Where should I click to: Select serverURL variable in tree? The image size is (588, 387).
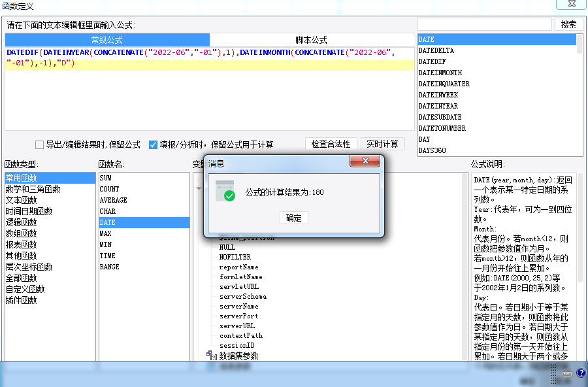[x=237, y=326]
